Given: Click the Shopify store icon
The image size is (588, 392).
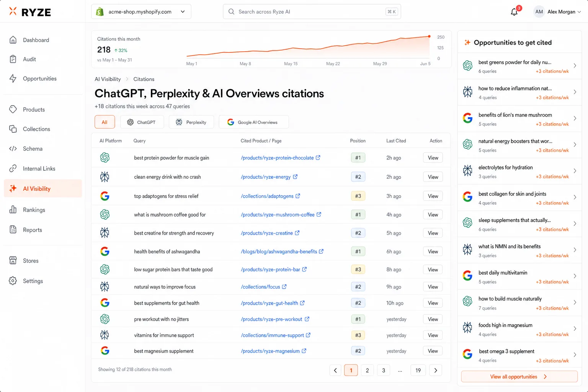Looking at the screenshot, I should click(x=100, y=12).
